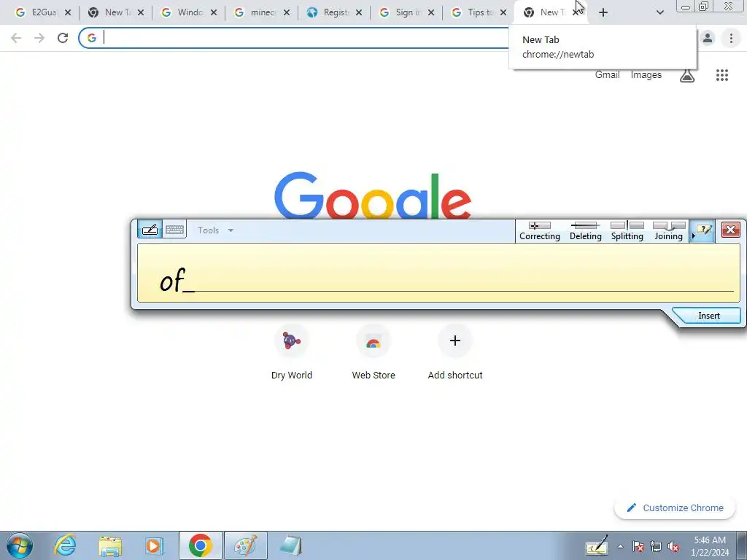Screen dimensions: 747x560
Task: Open a new browser tab
Action: (603, 12)
